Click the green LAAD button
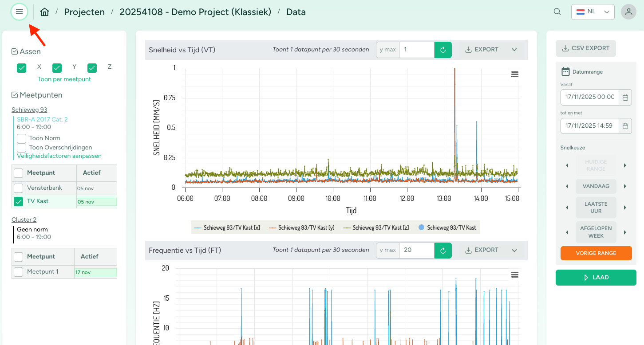The width and height of the screenshot is (644, 345). tap(596, 278)
